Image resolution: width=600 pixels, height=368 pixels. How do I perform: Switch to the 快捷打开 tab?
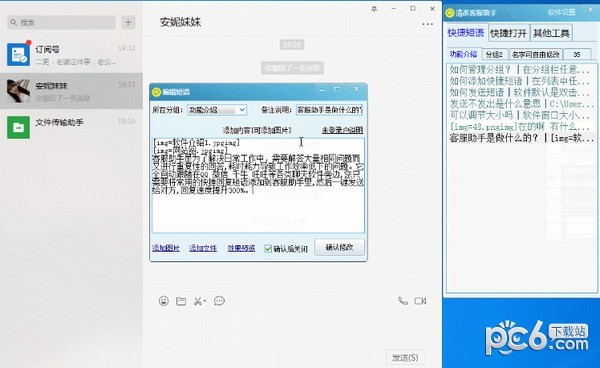[x=509, y=33]
